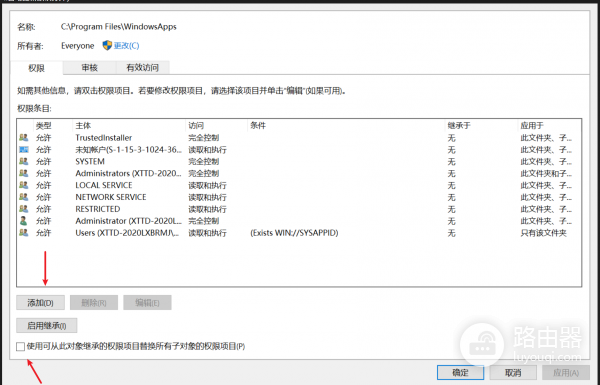Confirm with the 确定 button
The width and height of the screenshot is (600, 385).
click(460, 372)
